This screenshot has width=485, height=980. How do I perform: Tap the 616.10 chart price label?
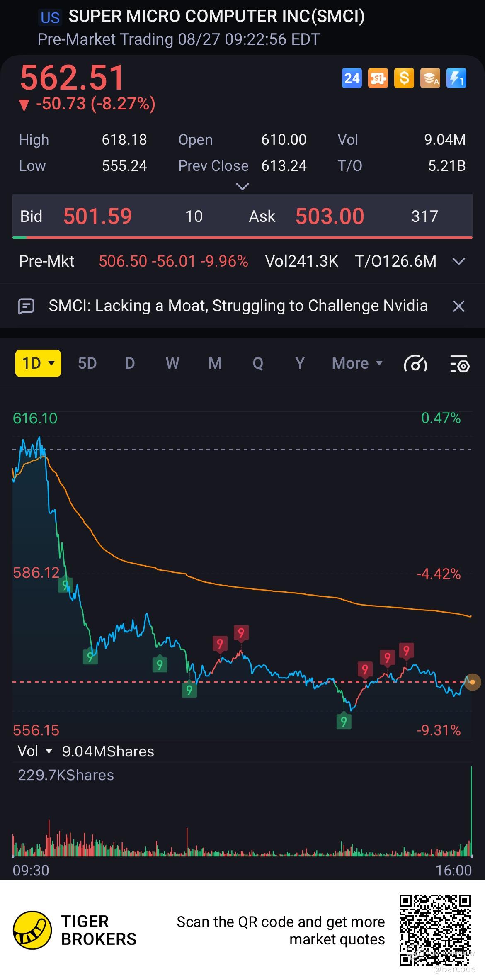[35, 418]
